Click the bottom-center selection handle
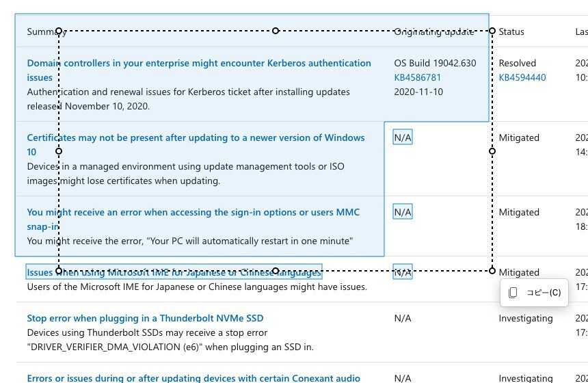The width and height of the screenshot is (588, 383). coord(276,271)
